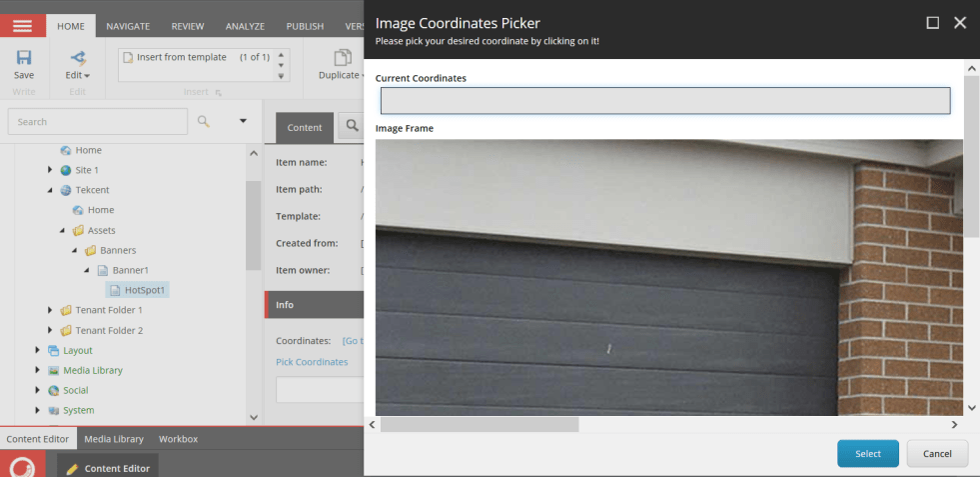The image size is (980, 477).
Task: Click the horizontal scrollbar under the image frame
Action: (x=480, y=425)
